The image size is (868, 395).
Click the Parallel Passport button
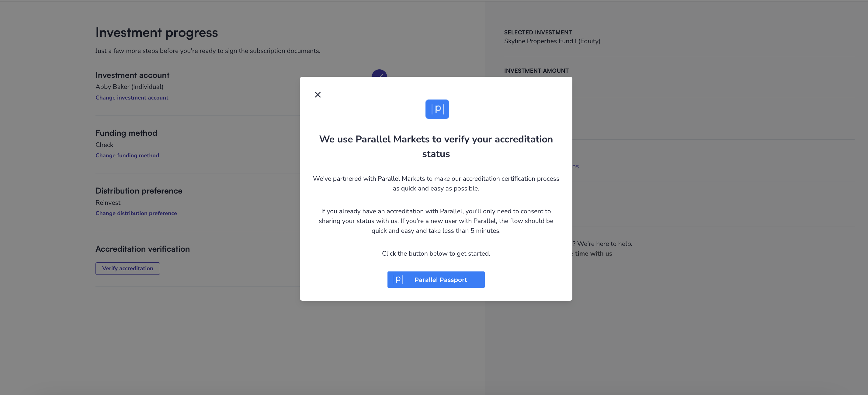[x=436, y=280]
